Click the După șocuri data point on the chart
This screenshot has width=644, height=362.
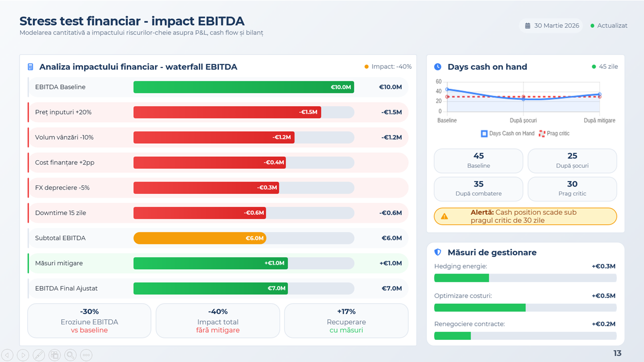point(523,99)
